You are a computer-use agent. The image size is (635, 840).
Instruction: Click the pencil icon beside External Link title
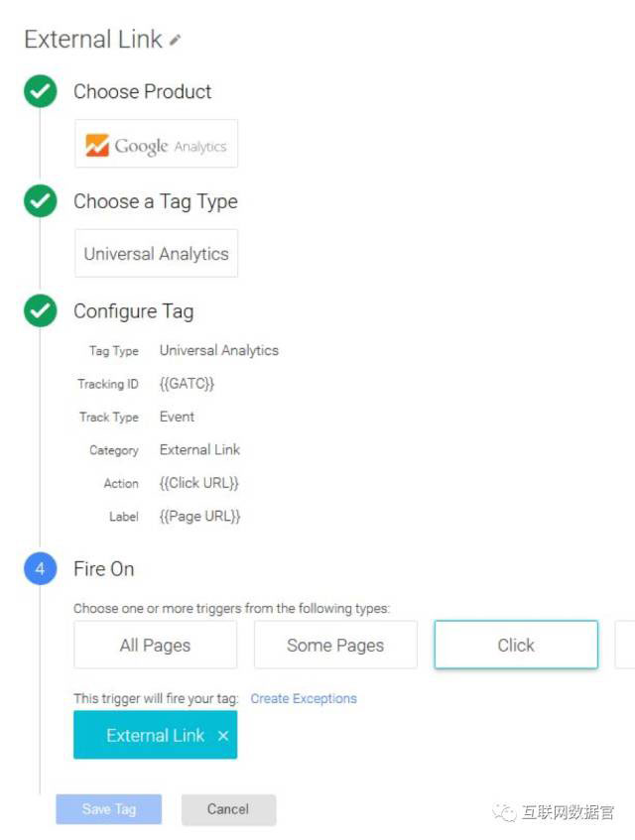176,41
